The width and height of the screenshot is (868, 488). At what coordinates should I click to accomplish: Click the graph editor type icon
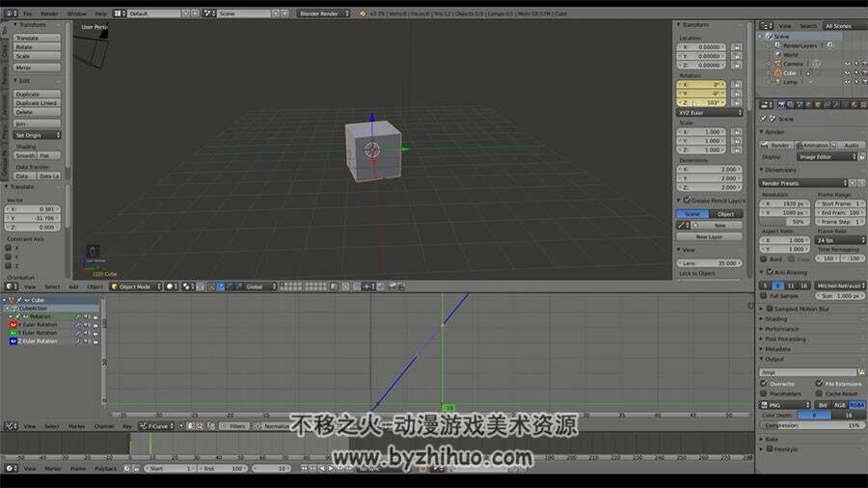[x=11, y=426]
